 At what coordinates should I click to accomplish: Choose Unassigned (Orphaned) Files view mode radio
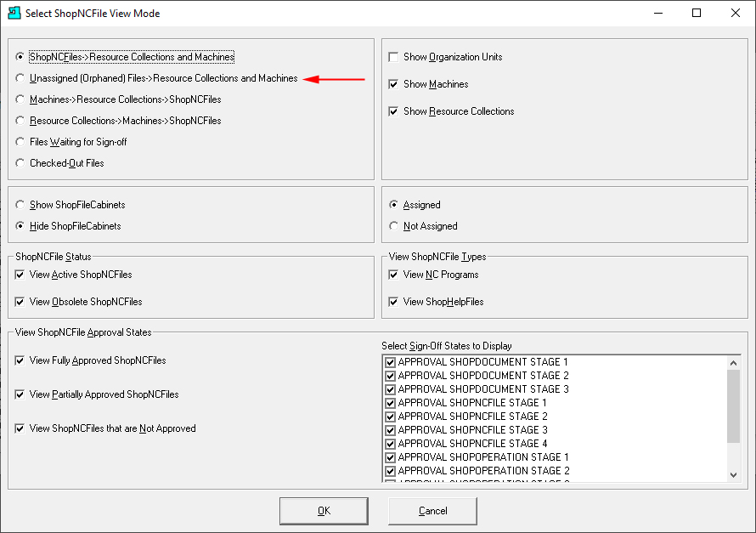point(20,78)
